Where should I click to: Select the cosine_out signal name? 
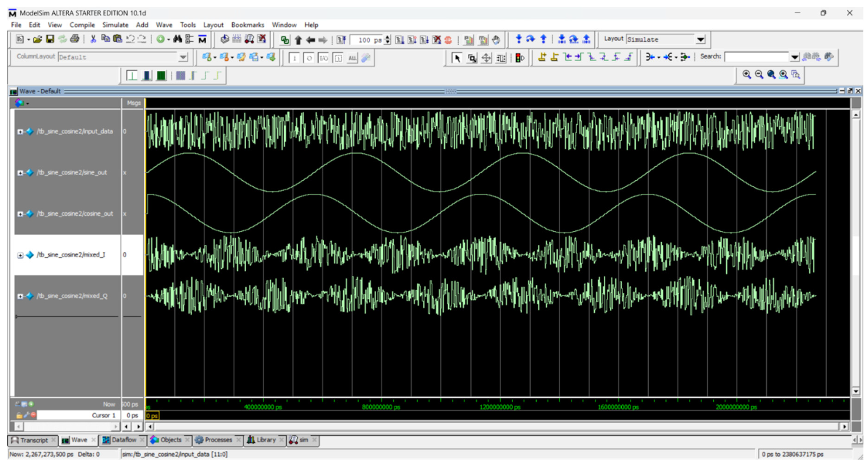tap(75, 214)
